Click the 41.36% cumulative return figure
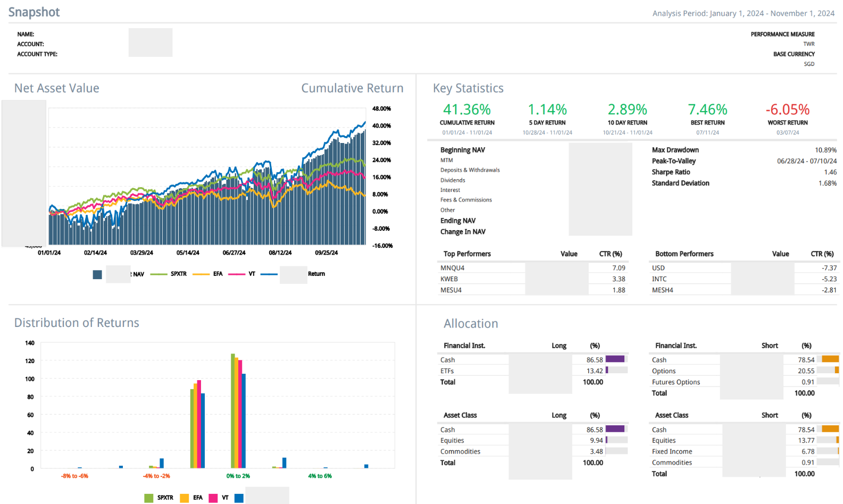The image size is (843, 504). tap(467, 110)
